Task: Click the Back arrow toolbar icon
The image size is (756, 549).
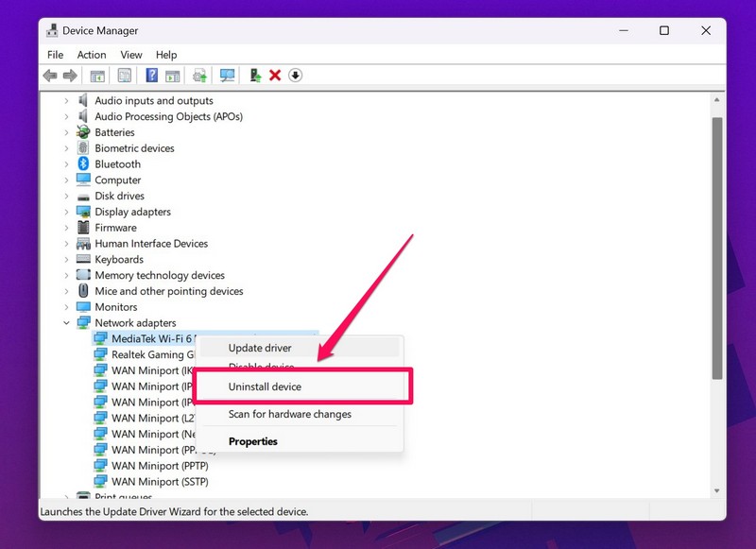Action: [49, 76]
